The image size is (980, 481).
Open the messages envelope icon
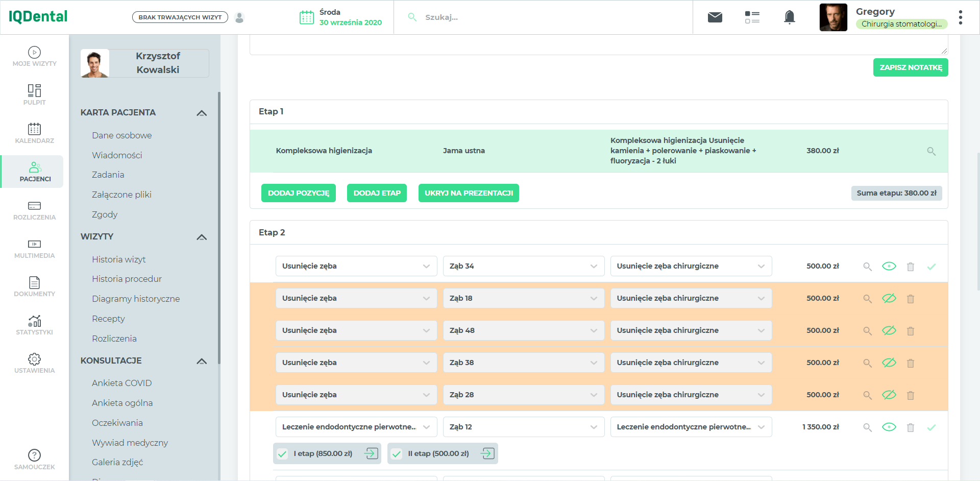coord(715,17)
